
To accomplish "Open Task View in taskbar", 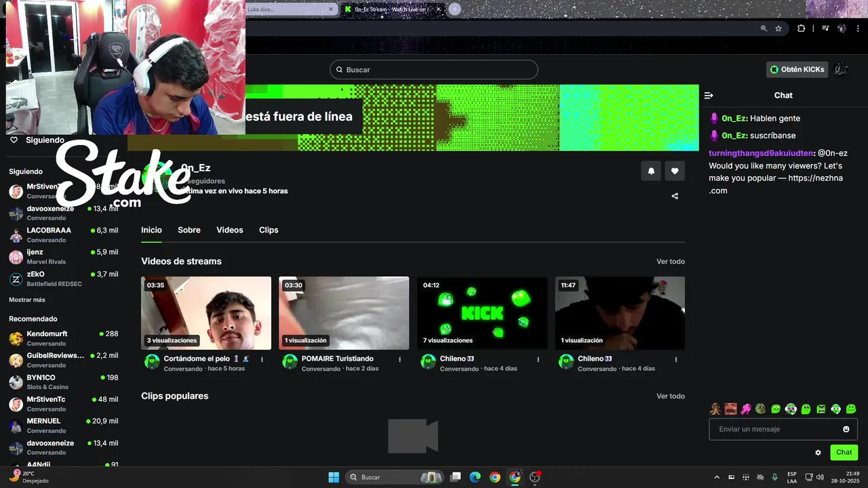I will point(456,477).
